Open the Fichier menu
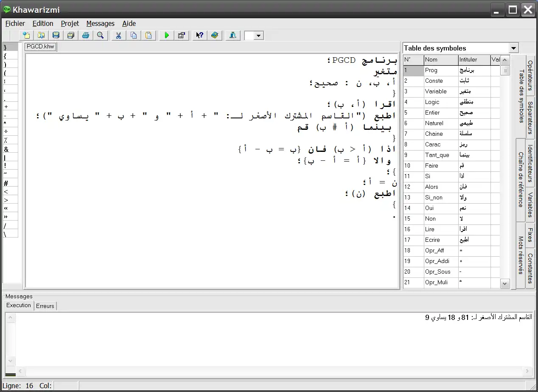Screen dimensions: 538x392 [15, 23]
